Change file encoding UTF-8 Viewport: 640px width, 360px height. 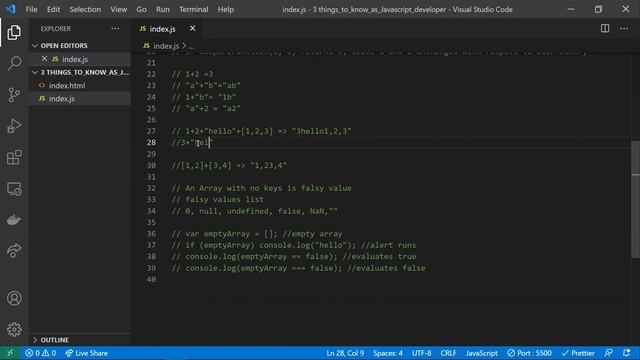[x=422, y=353]
